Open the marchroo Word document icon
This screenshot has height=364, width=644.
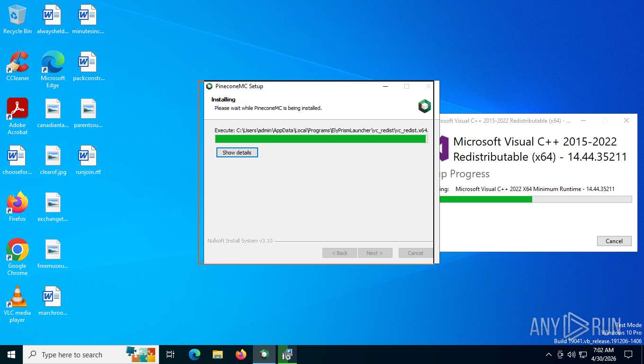click(53, 301)
